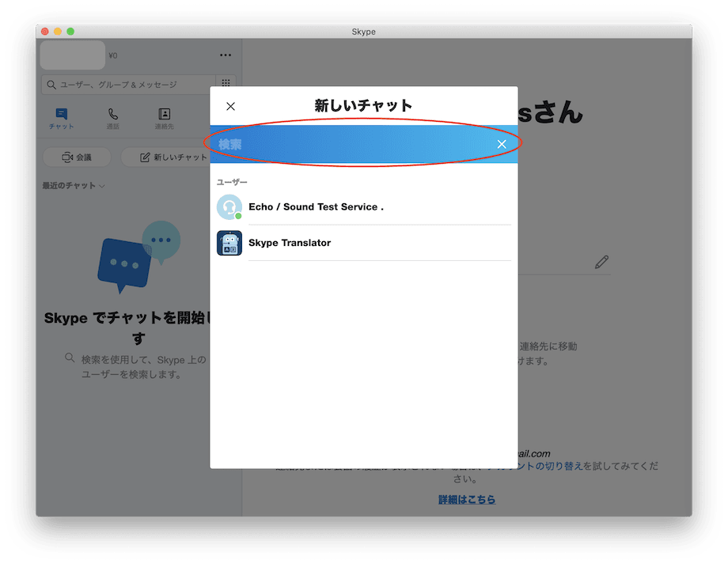This screenshot has height=564, width=728.
Task: Click the sidebar search field ユーザー、グループ
Action: click(x=129, y=85)
